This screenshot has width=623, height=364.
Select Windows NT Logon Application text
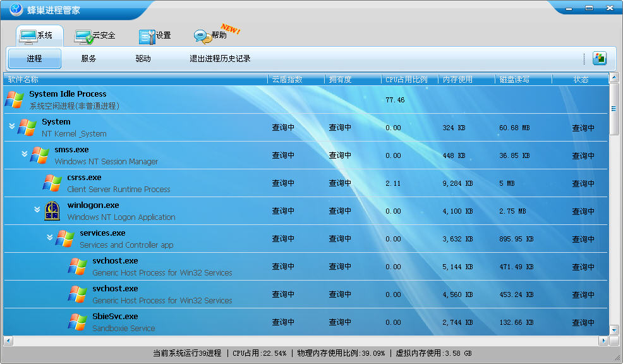pos(121,217)
